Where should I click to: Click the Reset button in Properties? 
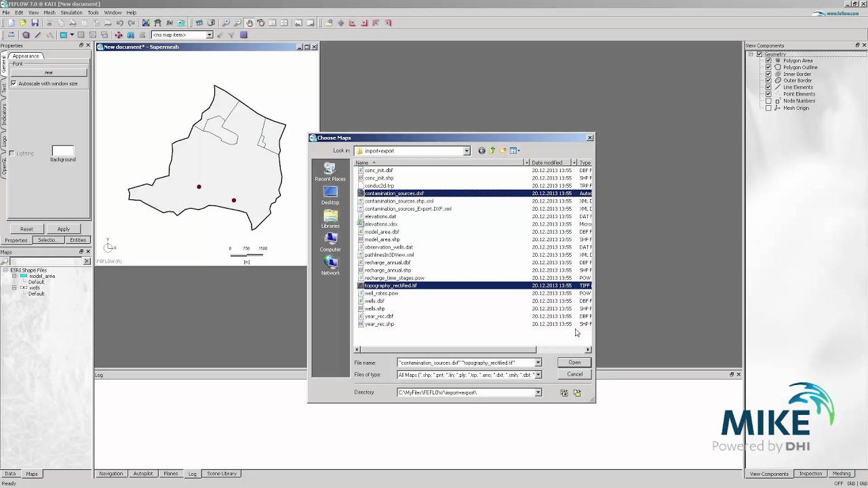(26, 229)
